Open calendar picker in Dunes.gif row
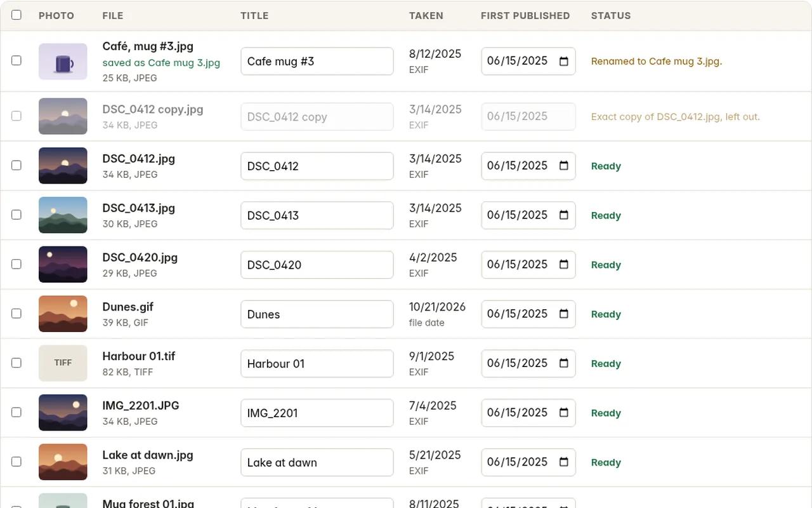 563,314
